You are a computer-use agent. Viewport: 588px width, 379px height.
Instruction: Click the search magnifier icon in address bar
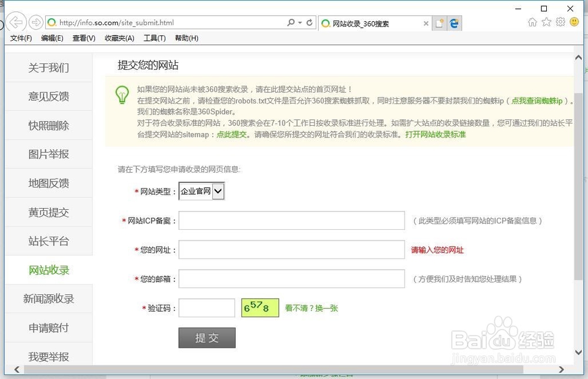[x=290, y=22]
